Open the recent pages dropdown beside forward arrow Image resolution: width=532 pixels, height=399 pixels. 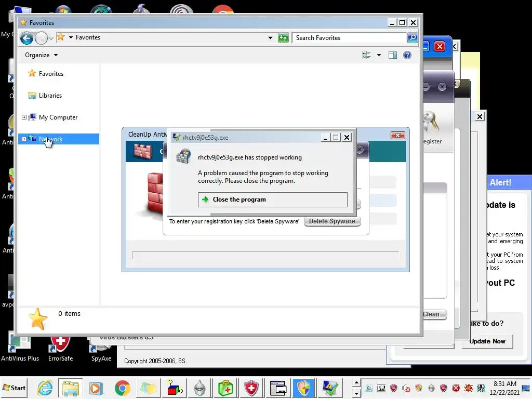[x=51, y=38]
